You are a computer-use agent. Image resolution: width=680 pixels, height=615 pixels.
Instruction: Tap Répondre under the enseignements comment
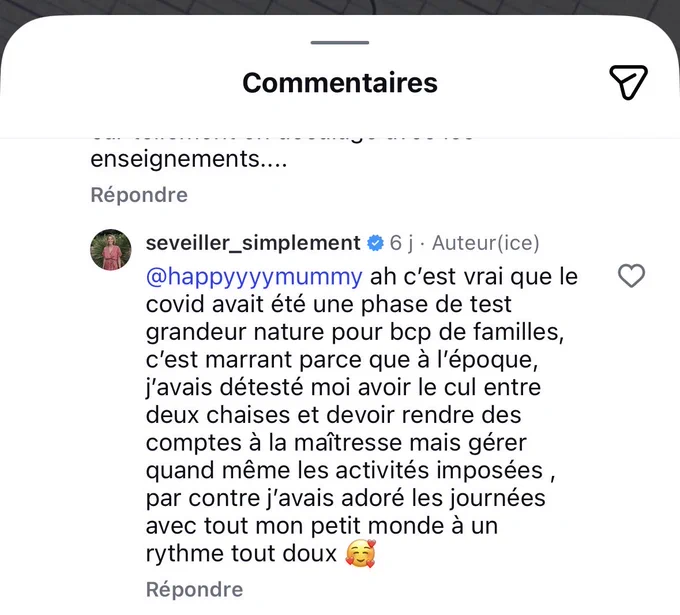139,195
